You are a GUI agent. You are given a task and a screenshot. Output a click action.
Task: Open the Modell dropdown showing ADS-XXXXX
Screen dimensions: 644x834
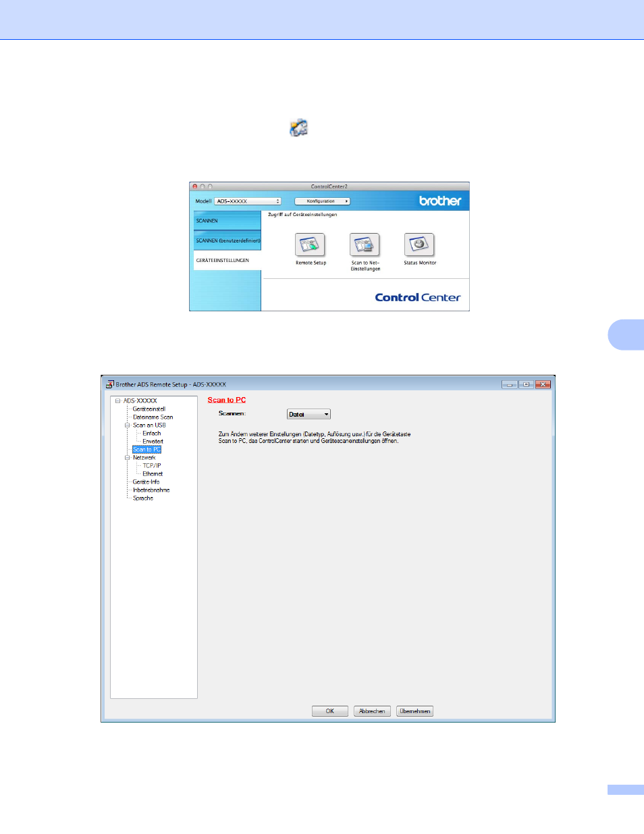248,201
